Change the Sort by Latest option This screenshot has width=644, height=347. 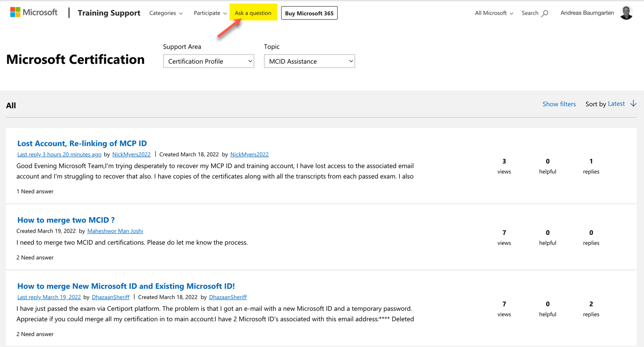616,103
